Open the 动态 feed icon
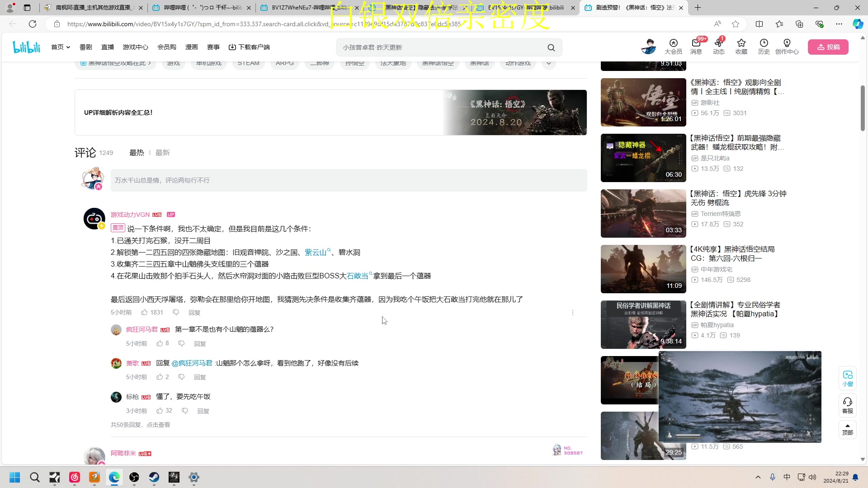The width and height of the screenshot is (868, 488). coord(719,47)
